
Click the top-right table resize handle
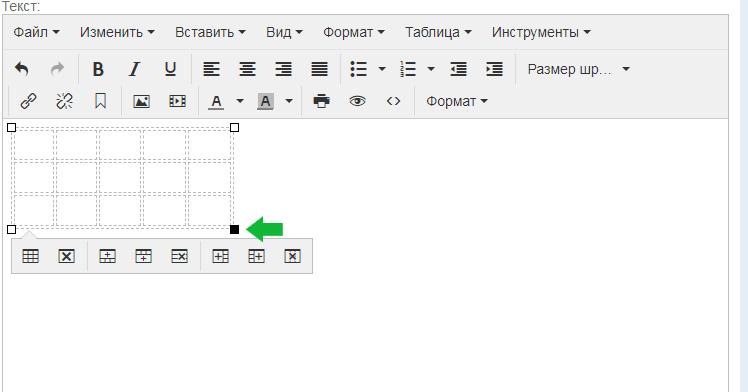coord(234,127)
